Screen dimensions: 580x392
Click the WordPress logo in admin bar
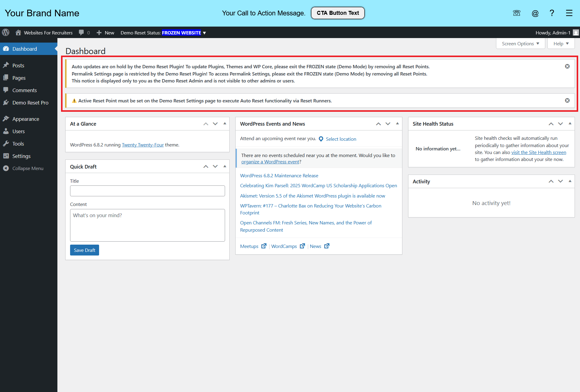(x=6, y=33)
